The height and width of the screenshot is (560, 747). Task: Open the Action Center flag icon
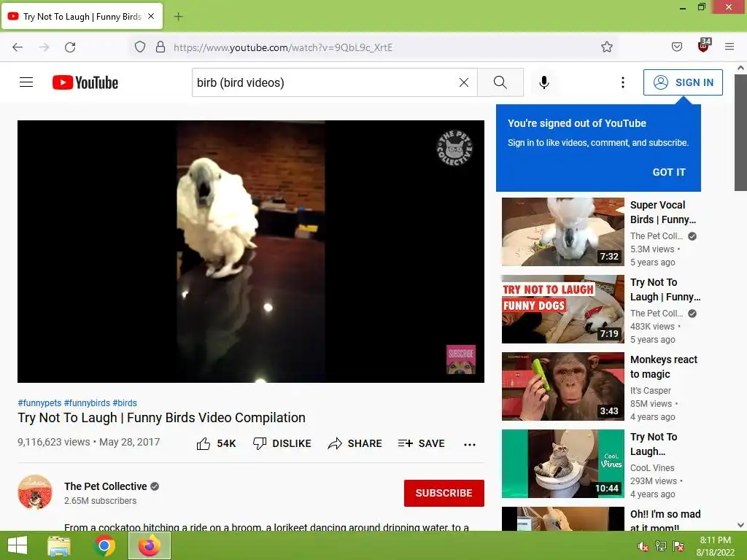pyautogui.click(x=678, y=546)
